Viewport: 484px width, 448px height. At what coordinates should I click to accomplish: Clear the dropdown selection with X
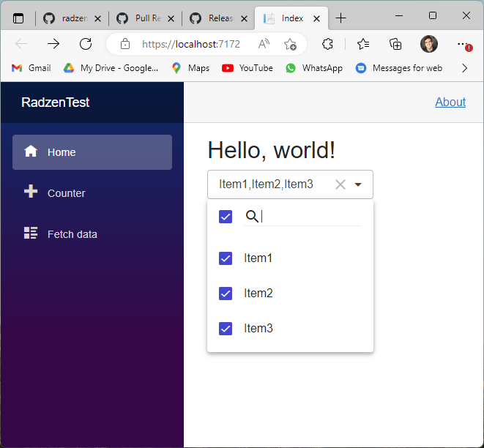coord(340,184)
